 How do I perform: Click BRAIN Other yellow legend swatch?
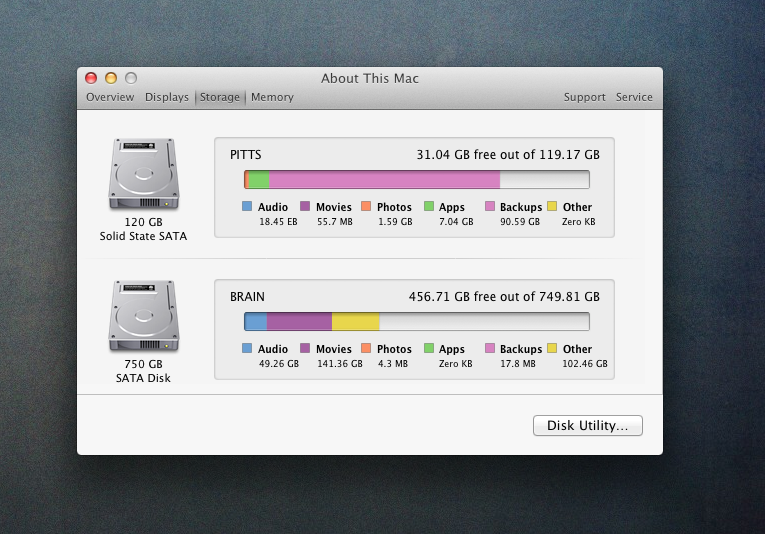click(552, 348)
